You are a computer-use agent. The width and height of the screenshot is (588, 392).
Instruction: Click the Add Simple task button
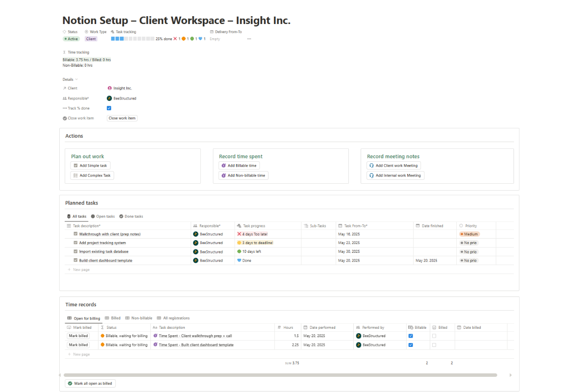coord(90,166)
